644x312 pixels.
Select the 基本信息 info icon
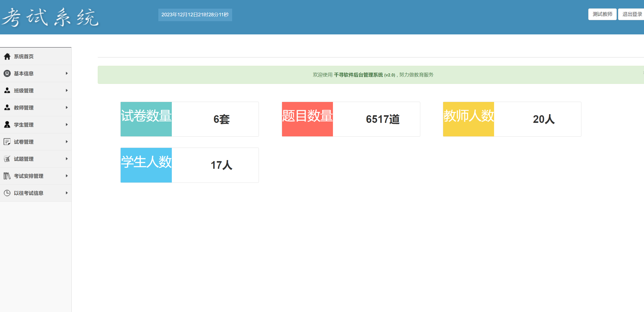click(x=7, y=73)
